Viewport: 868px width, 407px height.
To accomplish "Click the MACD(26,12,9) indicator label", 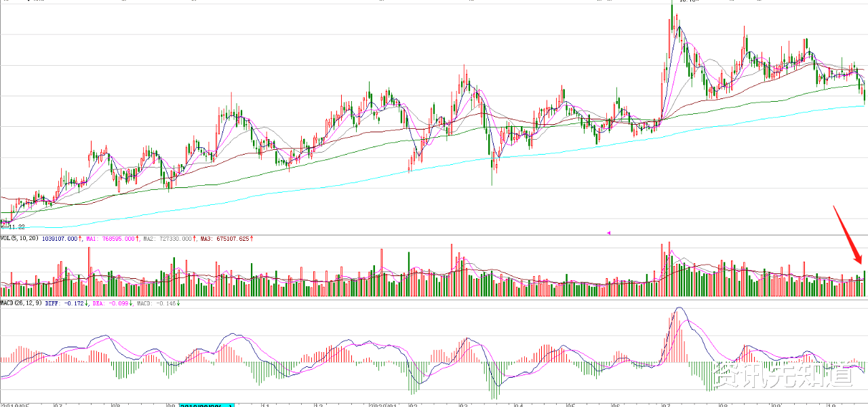I will pyautogui.click(x=21, y=303).
